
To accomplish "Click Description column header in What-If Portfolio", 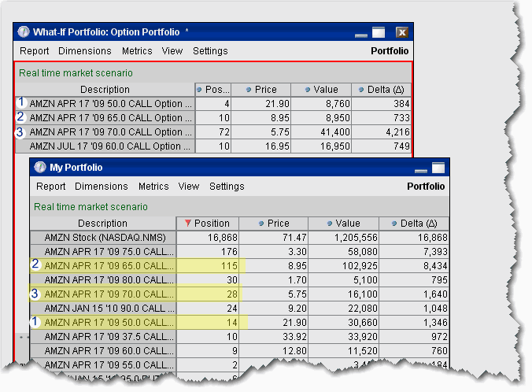I will click(x=105, y=90).
